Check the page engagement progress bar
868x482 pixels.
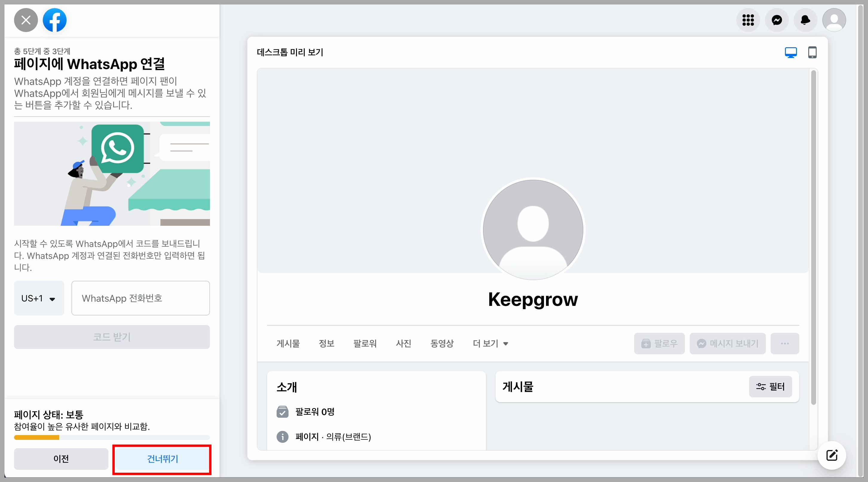pyautogui.click(x=111, y=437)
